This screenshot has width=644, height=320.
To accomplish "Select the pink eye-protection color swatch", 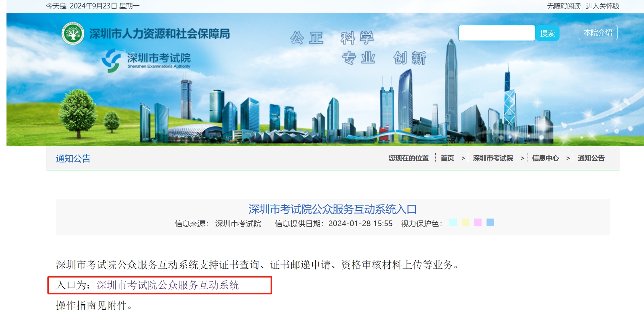I will click(478, 222).
